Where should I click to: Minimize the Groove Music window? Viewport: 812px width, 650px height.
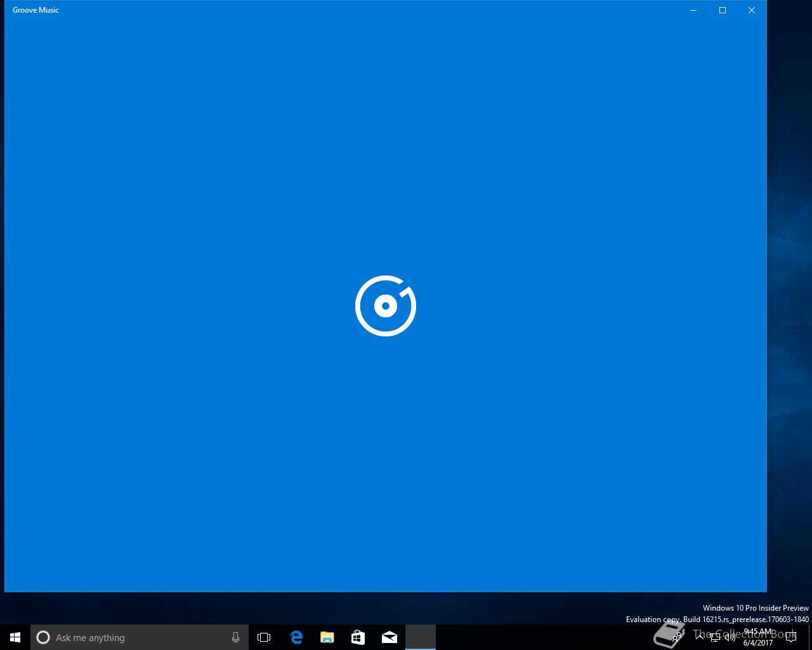(x=693, y=10)
